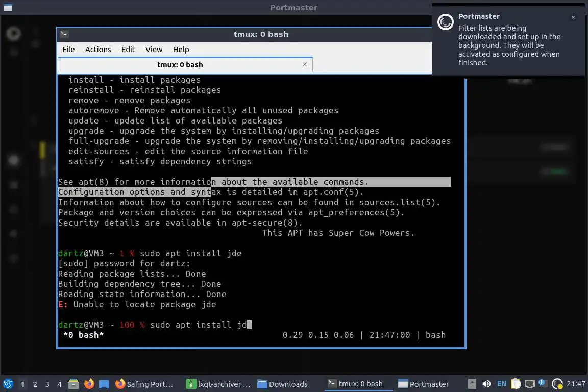Open the update notifier tray icon
Screen dimensions: 588x392
[x=542, y=383]
